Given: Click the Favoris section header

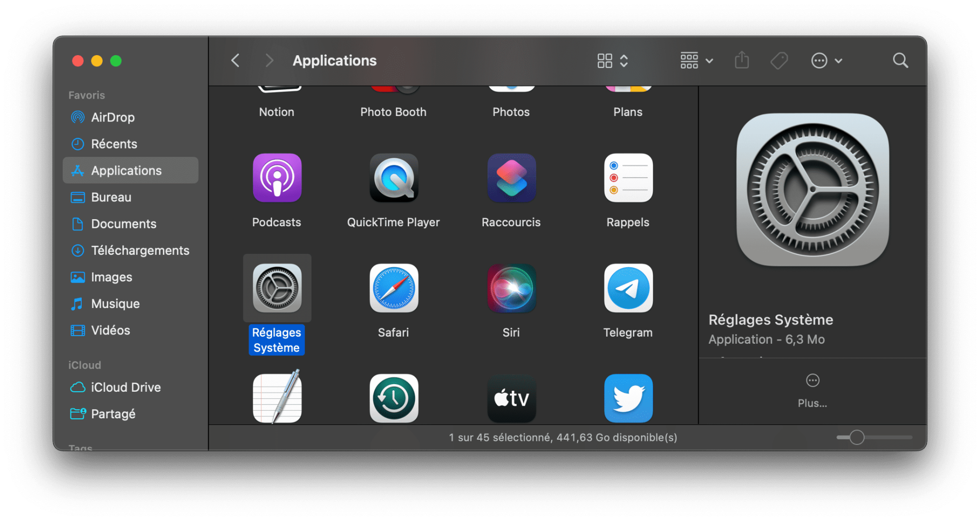Looking at the screenshot, I should tap(87, 95).
